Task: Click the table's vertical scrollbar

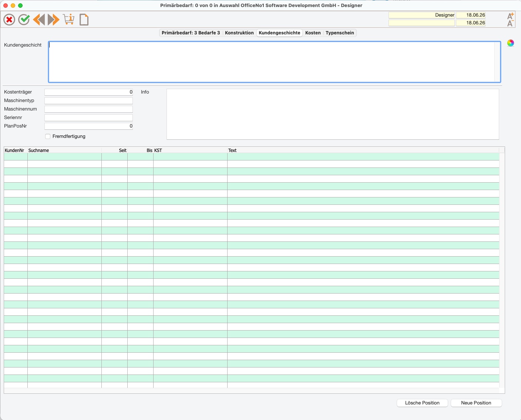Action: click(x=502, y=270)
